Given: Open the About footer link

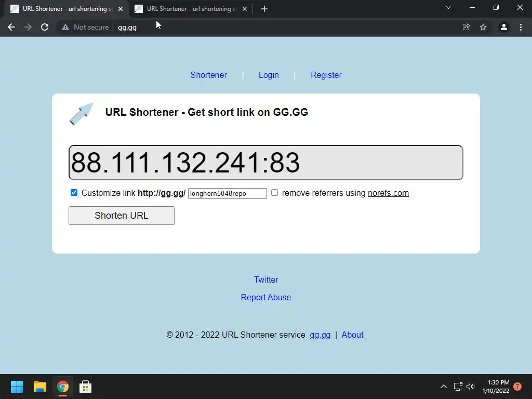Looking at the screenshot, I should [x=352, y=335].
